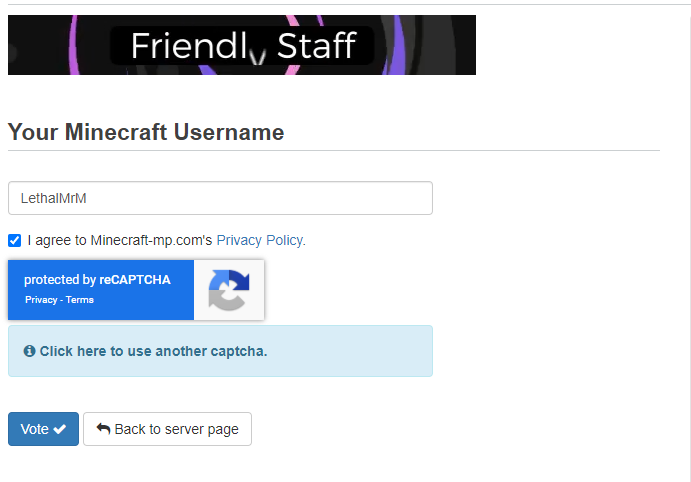Image resolution: width=691 pixels, height=482 pixels.
Task: Click the info circle icon in captcha notice
Action: (30, 351)
